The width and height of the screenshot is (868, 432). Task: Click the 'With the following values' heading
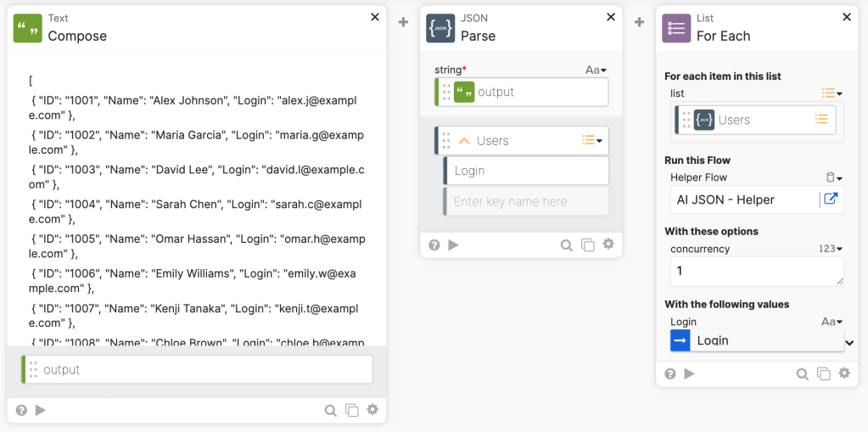[x=727, y=304]
